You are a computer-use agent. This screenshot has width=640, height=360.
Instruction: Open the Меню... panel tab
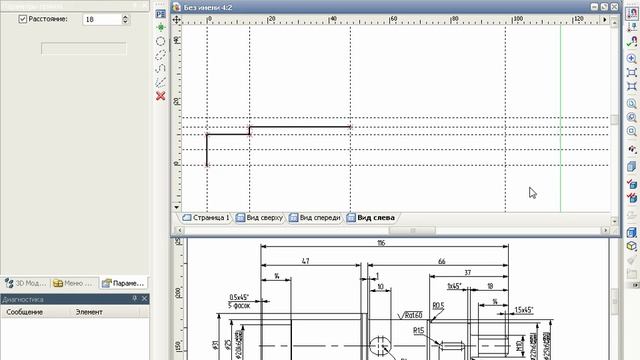(74, 283)
